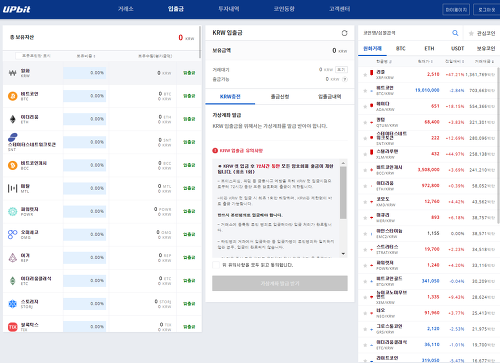Screen dimensions: 500x363
Task: Click 입출금 link in the ETH holdings row
Action: click(189, 119)
